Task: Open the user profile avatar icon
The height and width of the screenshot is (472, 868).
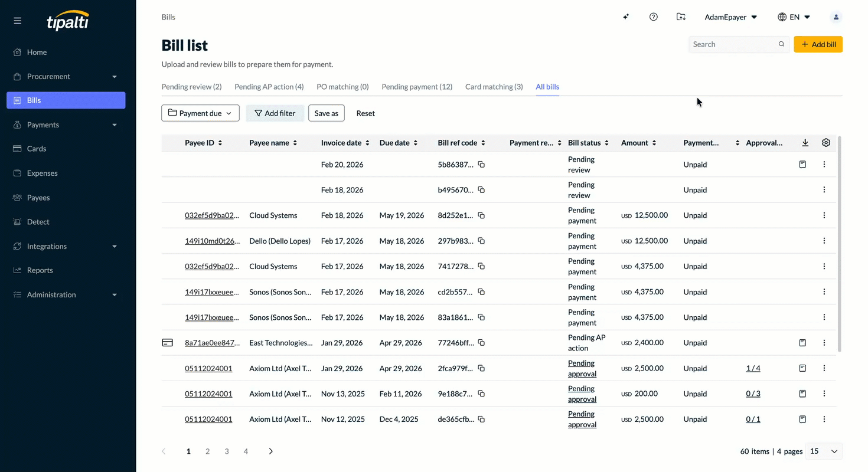Action: [x=836, y=17]
